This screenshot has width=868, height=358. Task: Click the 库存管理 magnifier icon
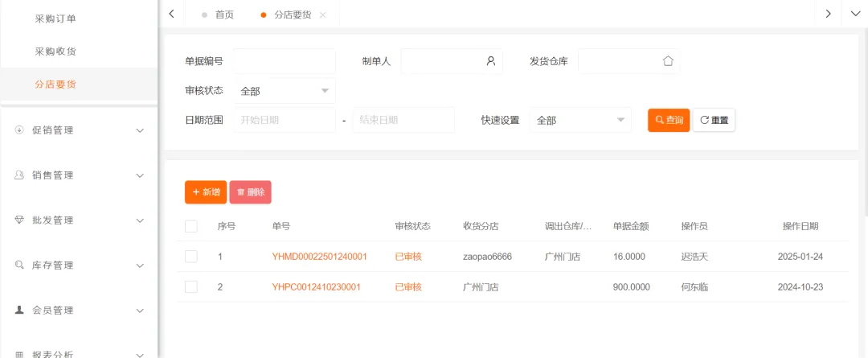tap(19, 265)
